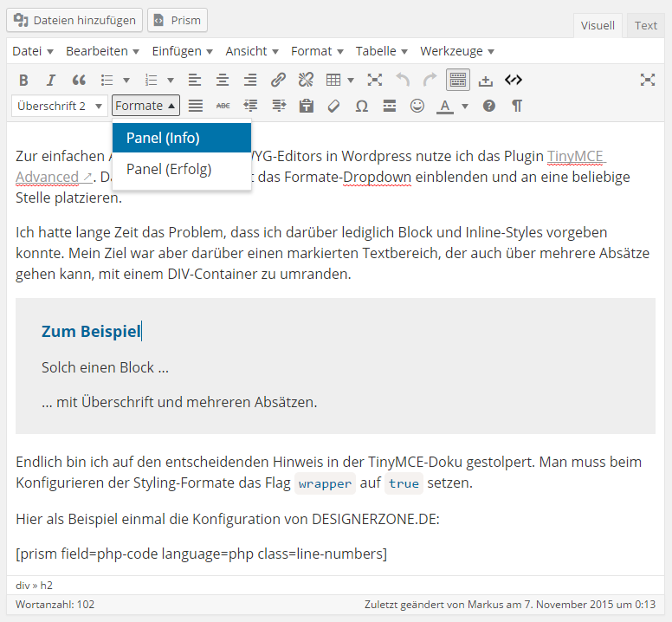Screen dimensions: 672x622
Task: Click 'Solch einen Block …' paragraph
Action: [105, 367]
